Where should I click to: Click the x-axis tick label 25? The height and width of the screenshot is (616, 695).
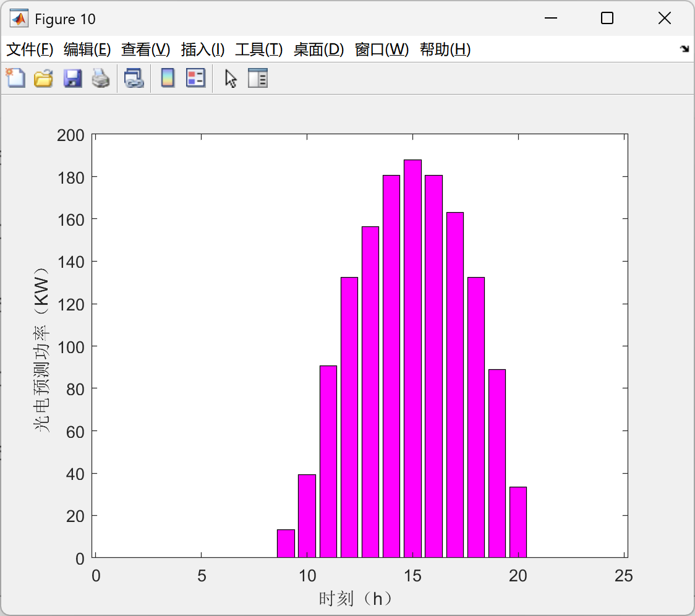coord(624,576)
